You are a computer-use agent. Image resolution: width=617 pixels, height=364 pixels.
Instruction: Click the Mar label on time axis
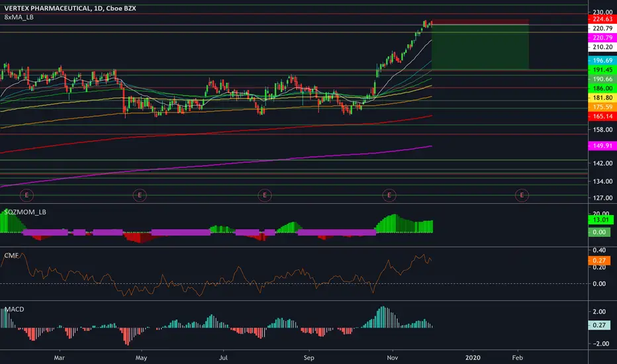(59, 357)
